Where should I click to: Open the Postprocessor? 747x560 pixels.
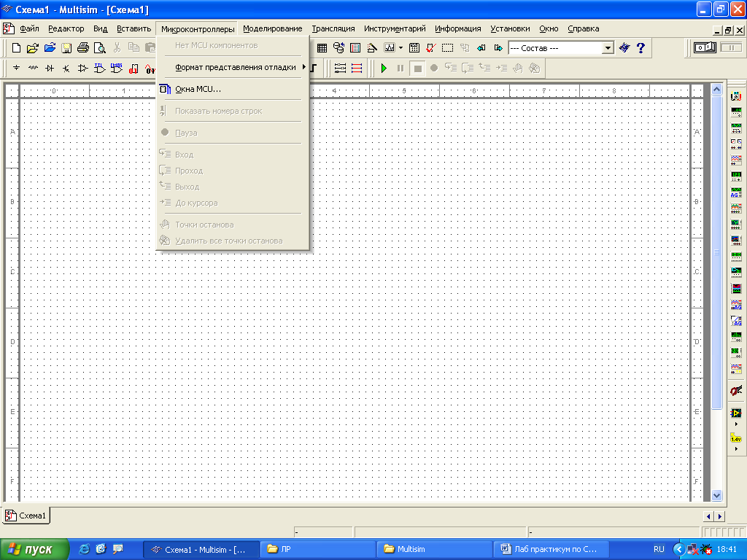[414, 47]
